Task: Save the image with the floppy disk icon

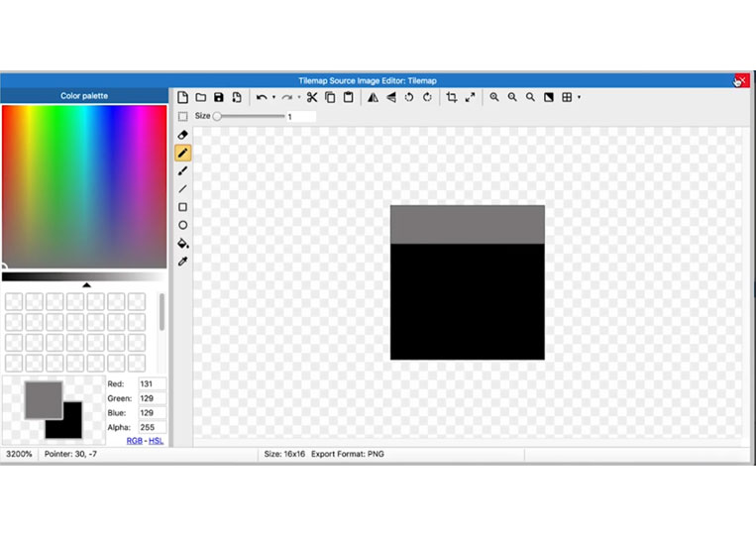Action: tap(218, 97)
